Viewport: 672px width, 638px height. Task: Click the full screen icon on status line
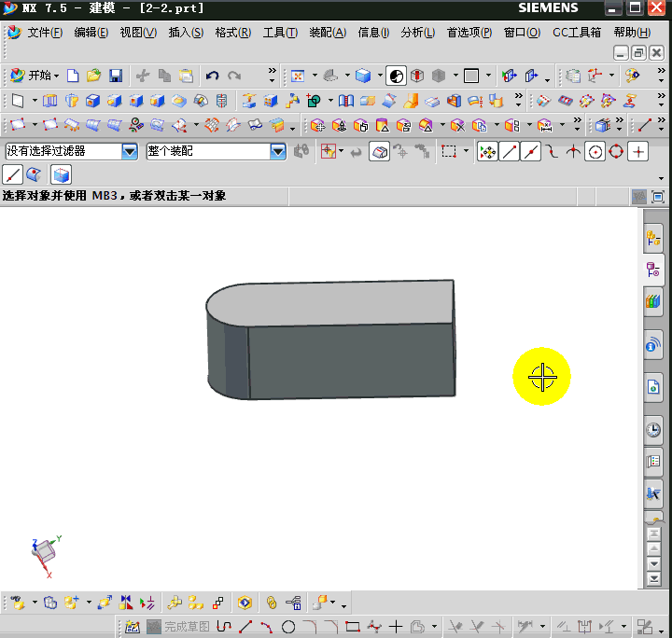point(657,197)
